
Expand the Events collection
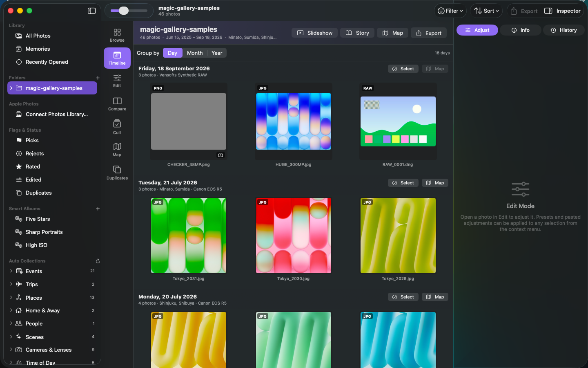pos(11,271)
